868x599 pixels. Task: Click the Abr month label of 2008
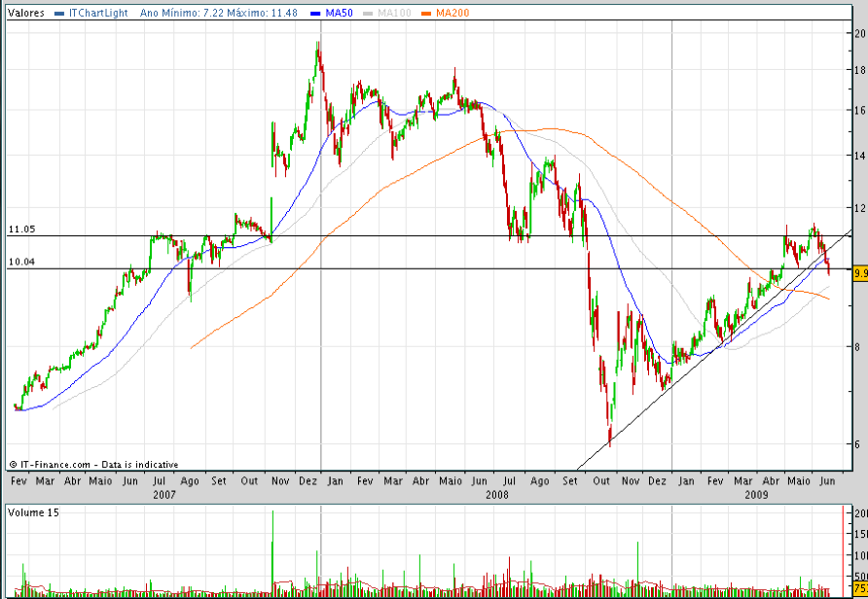click(x=421, y=481)
